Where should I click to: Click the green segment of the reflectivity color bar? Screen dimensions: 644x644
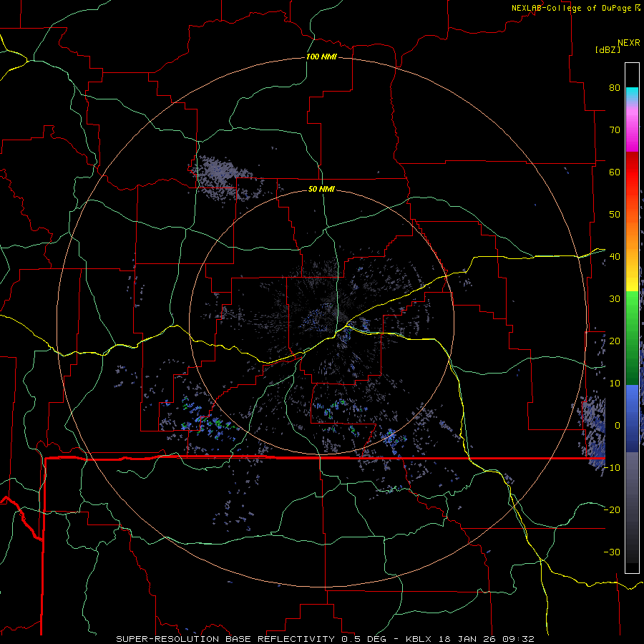[632, 338]
